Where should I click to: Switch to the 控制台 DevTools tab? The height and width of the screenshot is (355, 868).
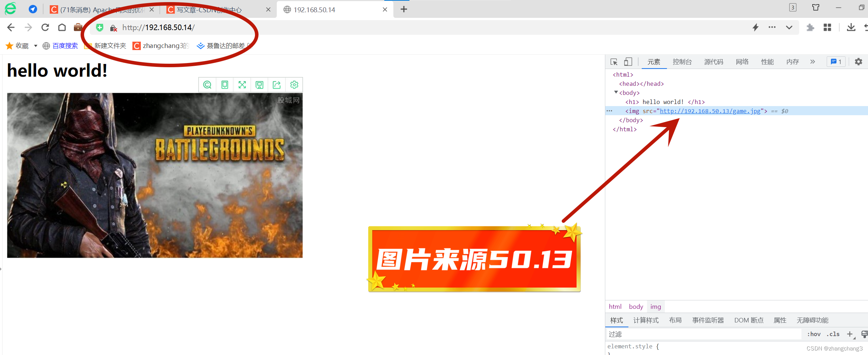point(682,62)
